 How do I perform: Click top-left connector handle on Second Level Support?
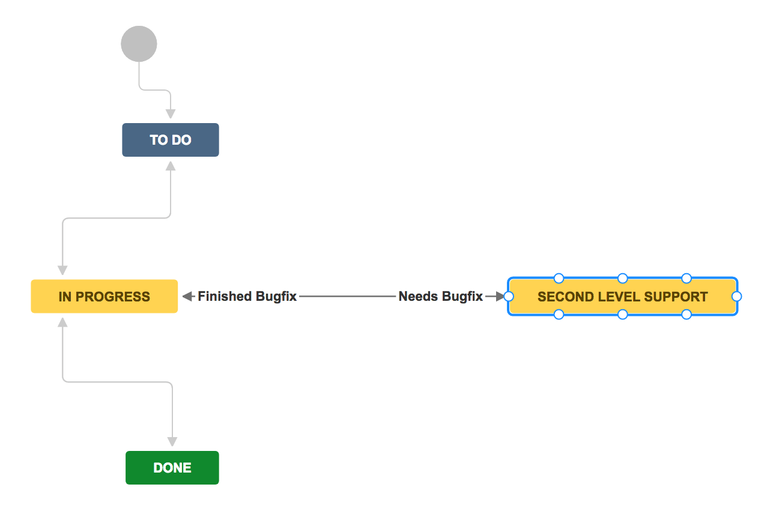pos(559,278)
